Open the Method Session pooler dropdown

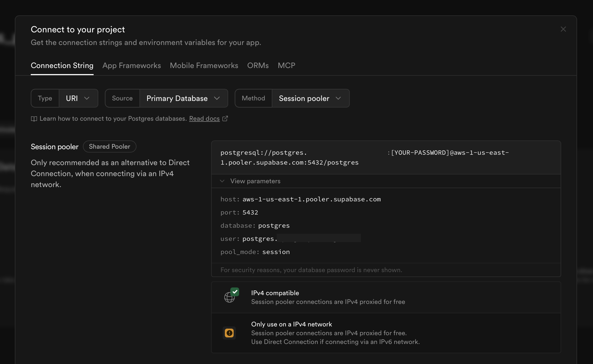pos(310,98)
